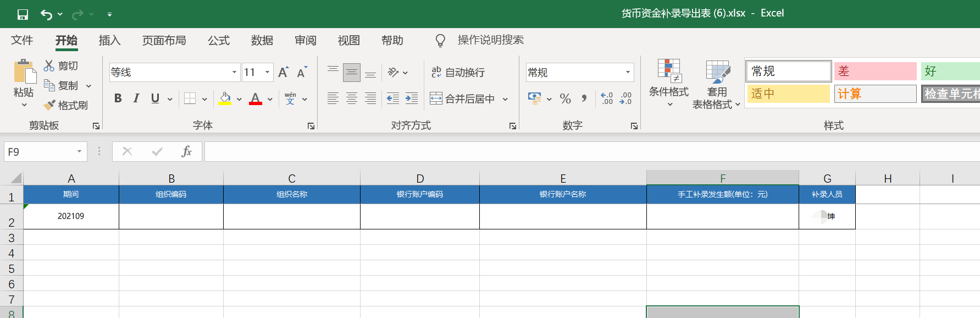The image size is (980, 318).
Task: Toggle Italic formatting
Action: point(136,98)
